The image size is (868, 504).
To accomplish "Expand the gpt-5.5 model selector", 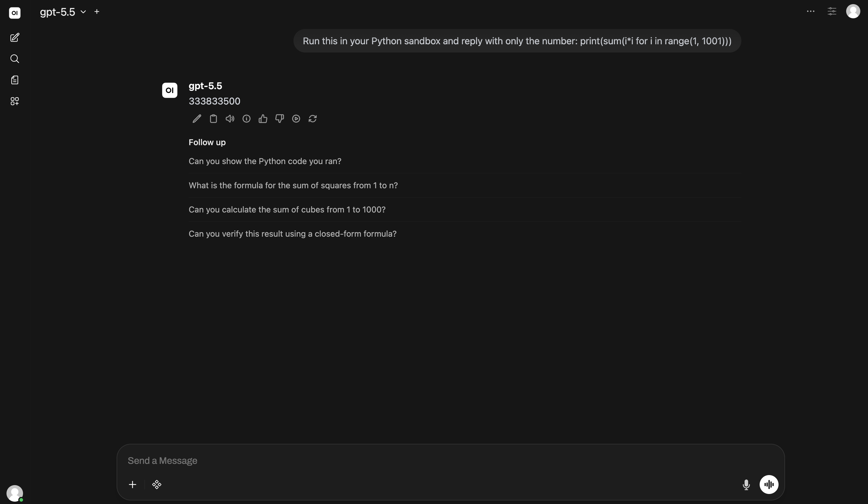I will click(63, 12).
